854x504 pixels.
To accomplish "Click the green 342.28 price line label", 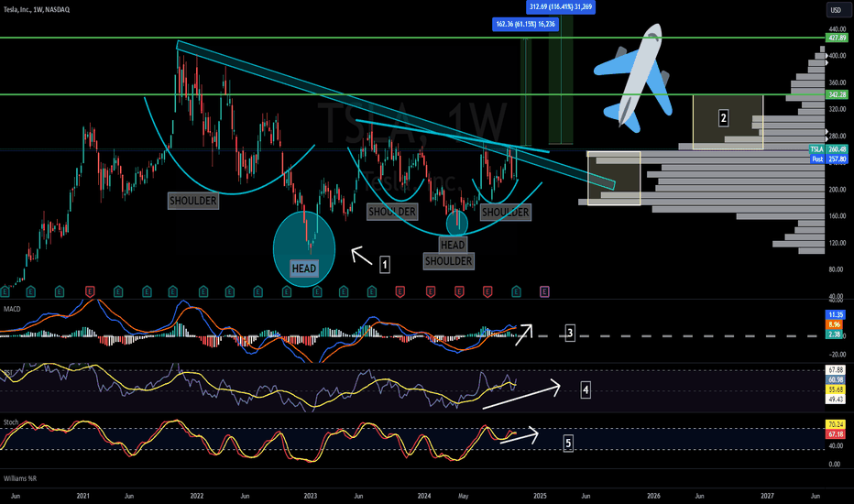I will 838,94.
